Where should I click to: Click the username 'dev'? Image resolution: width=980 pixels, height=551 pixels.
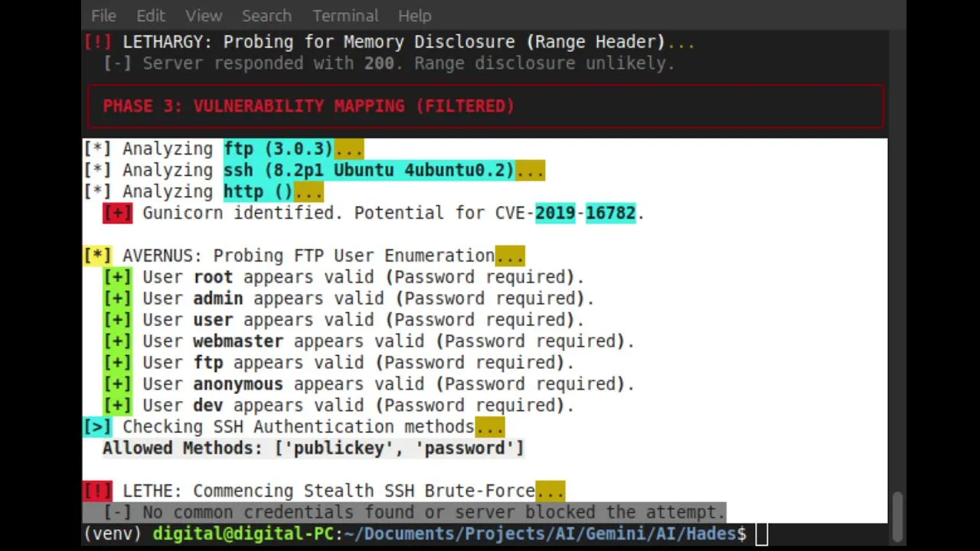208,406
